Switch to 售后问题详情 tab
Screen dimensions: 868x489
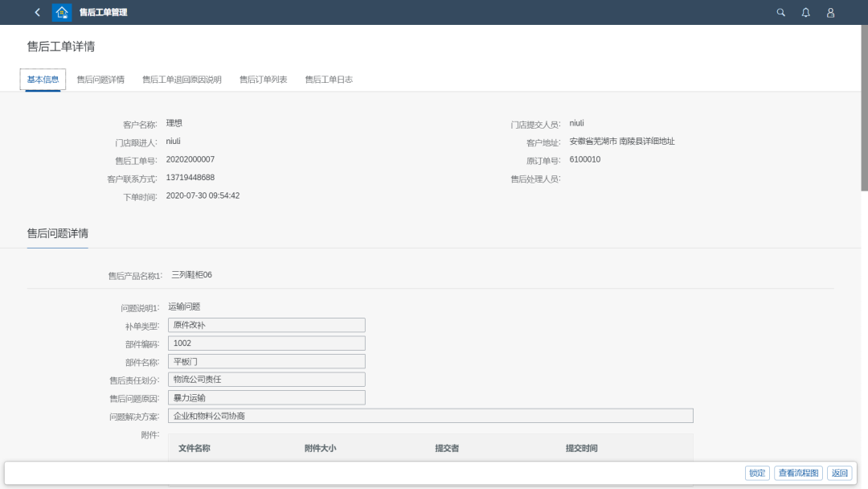100,80
